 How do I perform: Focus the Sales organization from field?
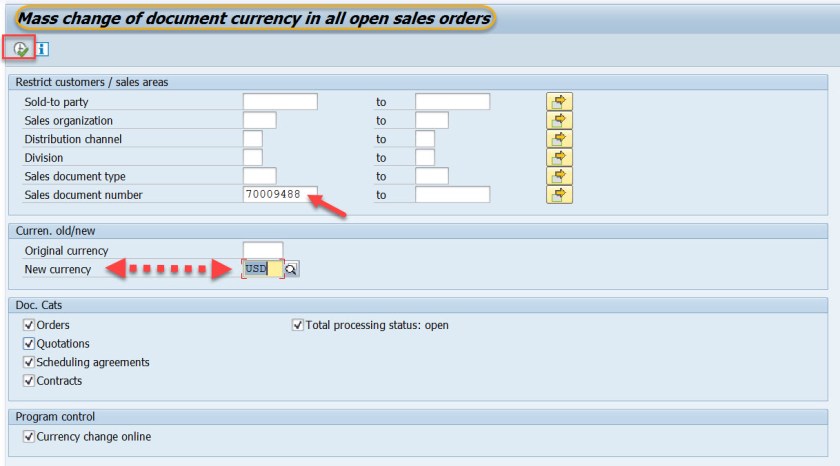pyautogui.click(x=260, y=121)
